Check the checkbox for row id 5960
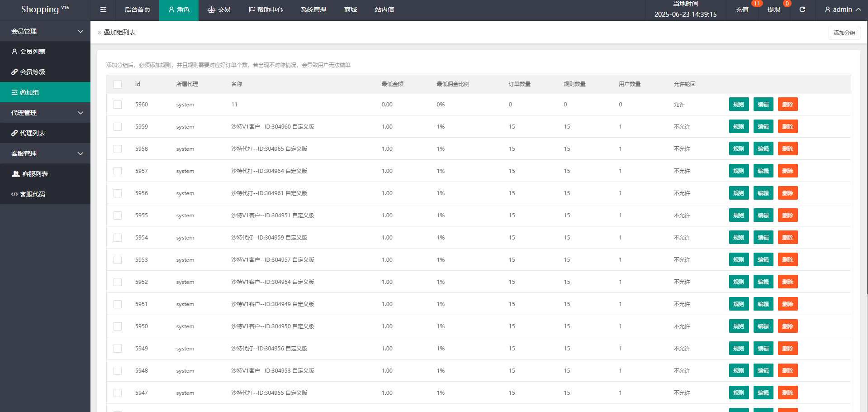This screenshot has height=412, width=868. click(x=118, y=105)
